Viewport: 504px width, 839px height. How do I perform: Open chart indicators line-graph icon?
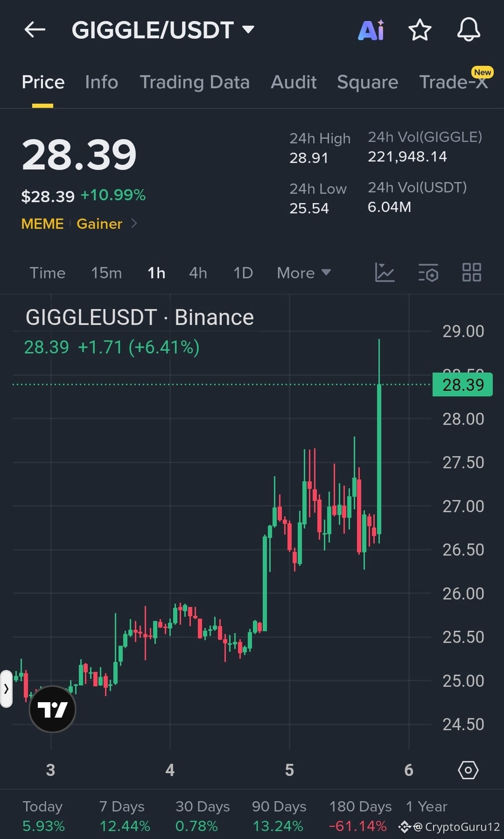click(x=385, y=272)
